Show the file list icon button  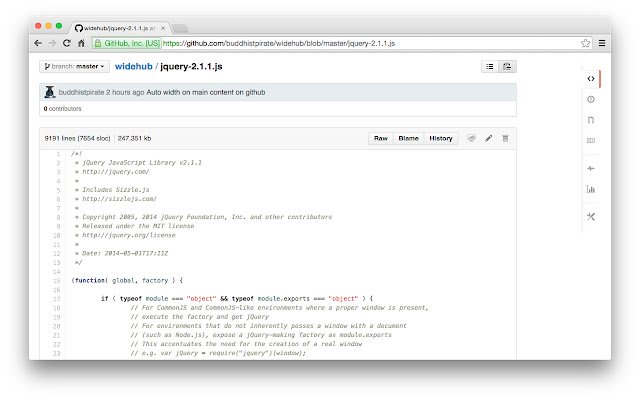(x=490, y=67)
